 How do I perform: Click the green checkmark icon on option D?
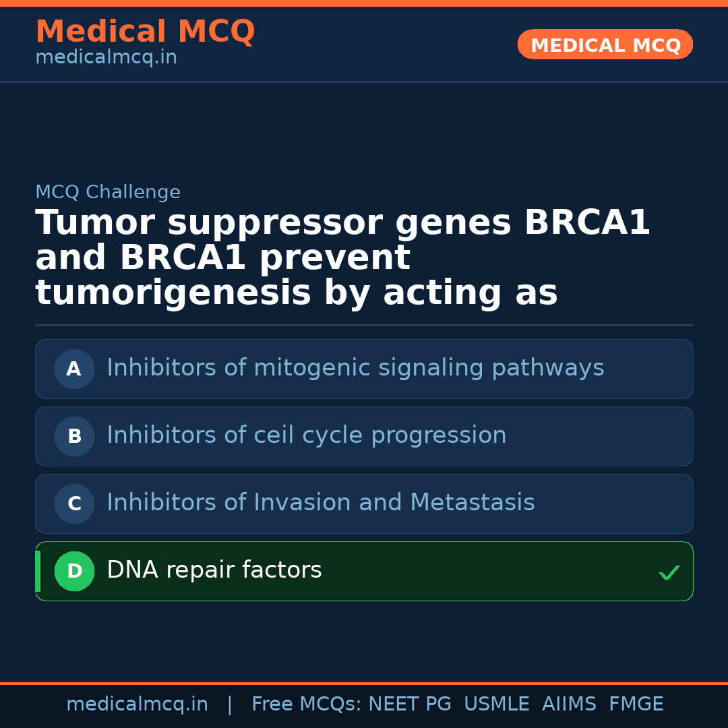(669, 572)
